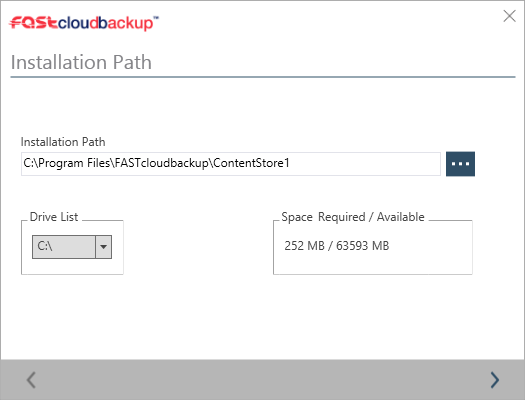Place cursor after ContentStore1 in path field
This screenshot has width=525, height=400.
[x=291, y=163]
